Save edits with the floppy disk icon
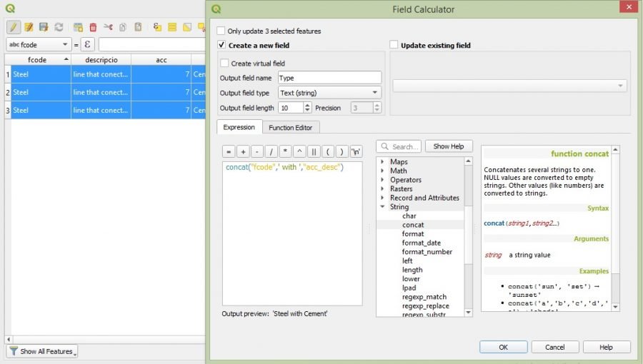643x364 pixels. click(x=44, y=27)
